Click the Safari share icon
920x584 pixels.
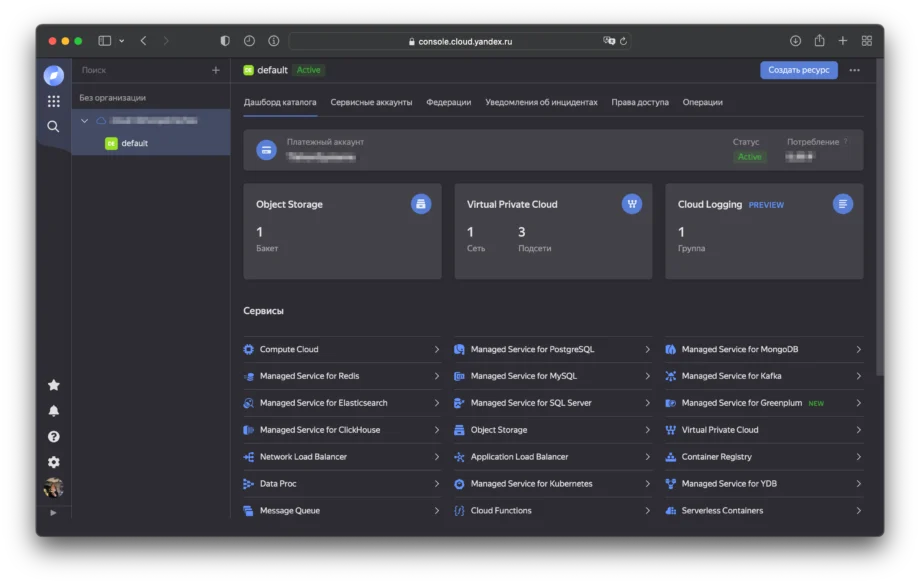[x=819, y=40]
